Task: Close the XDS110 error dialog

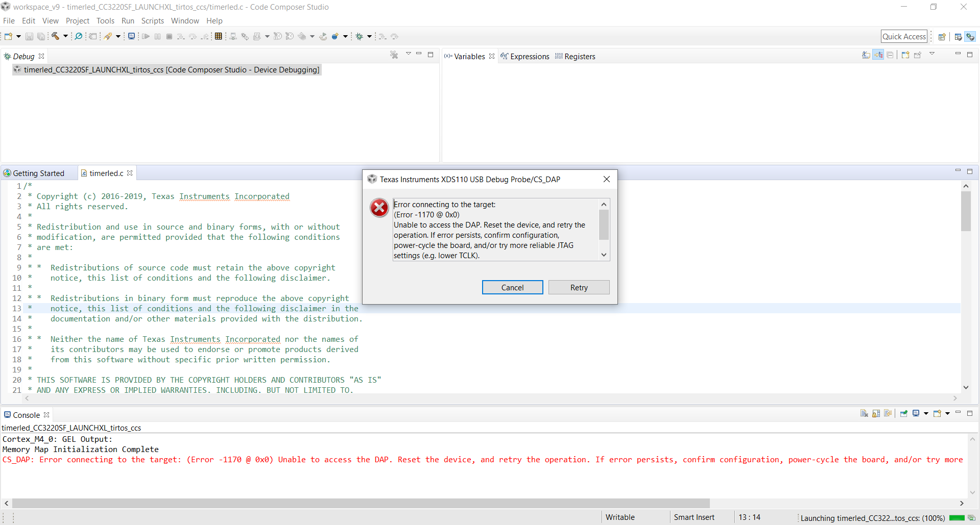Action: point(607,179)
